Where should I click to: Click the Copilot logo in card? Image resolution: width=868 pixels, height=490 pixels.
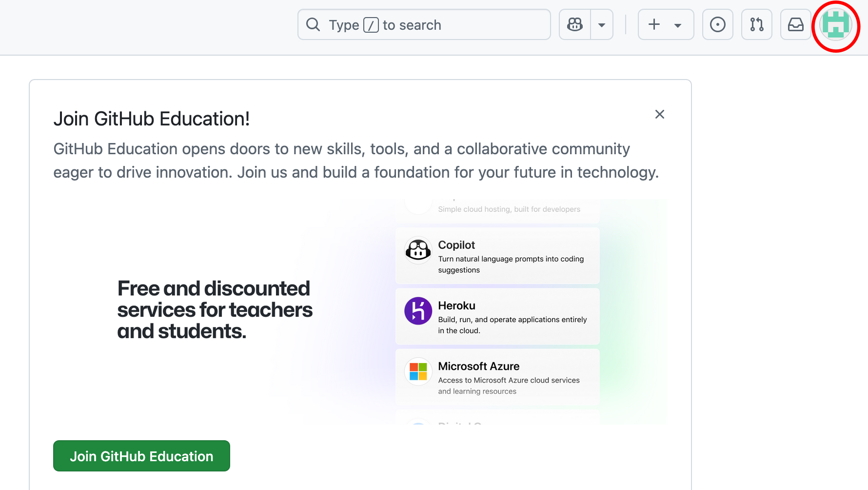418,250
